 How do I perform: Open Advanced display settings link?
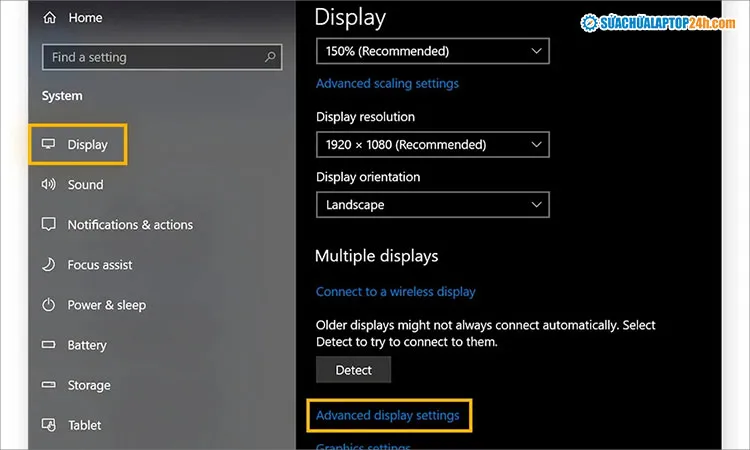[x=388, y=415]
